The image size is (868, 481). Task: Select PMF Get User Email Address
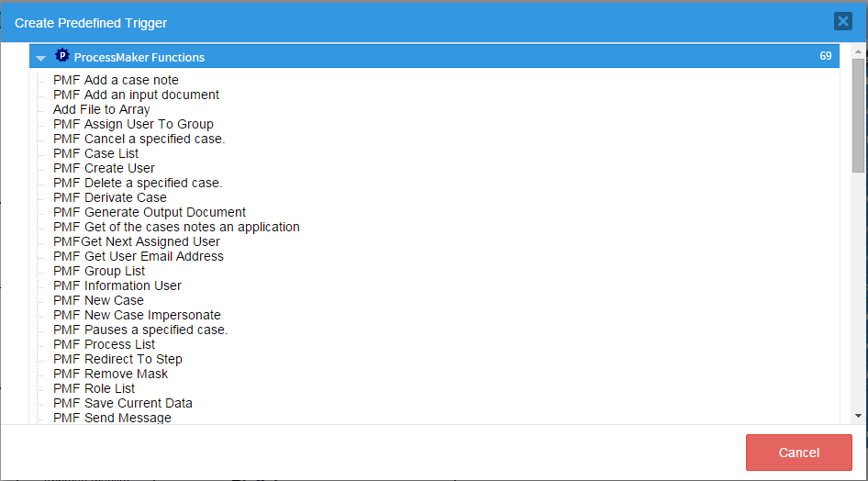pyautogui.click(x=138, y=256)
